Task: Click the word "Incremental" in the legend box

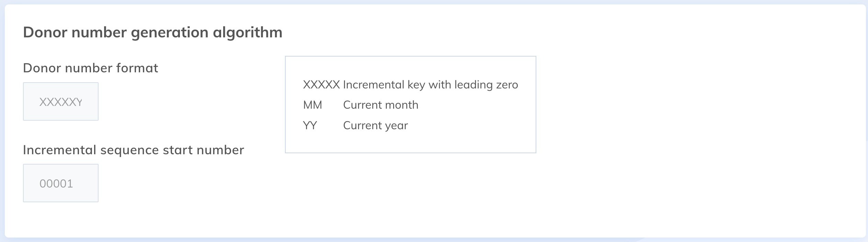Action: pyautogui.click(x=373, y=85)
